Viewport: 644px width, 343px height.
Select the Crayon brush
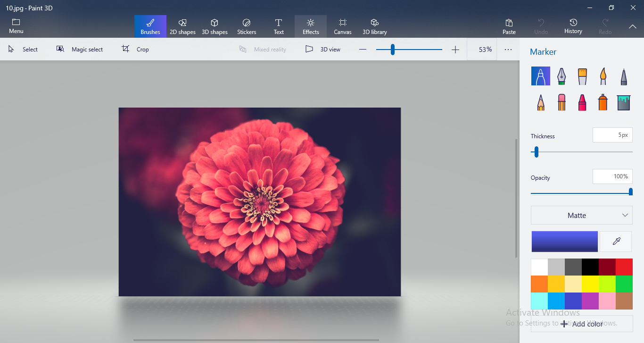pos(582,102)
